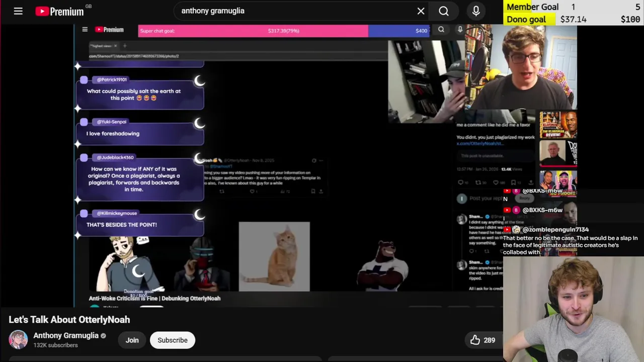Viewport: 644px width, 362px height.
Task: Click the video title 'Let's Talk About OtterlyNoah'
Action: [69, 320]
